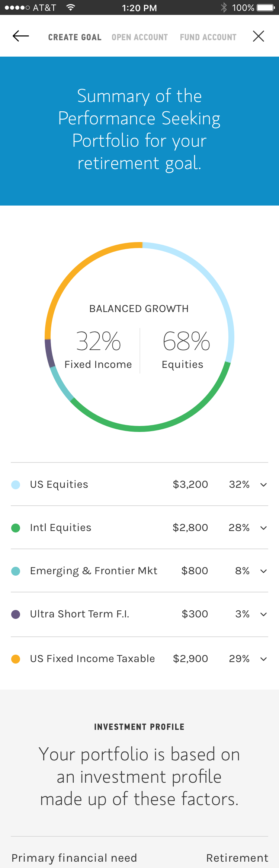Tap the Bluetooth icon in status bar
Viewport: 279px width, 868px height.
tap(224, 7)
